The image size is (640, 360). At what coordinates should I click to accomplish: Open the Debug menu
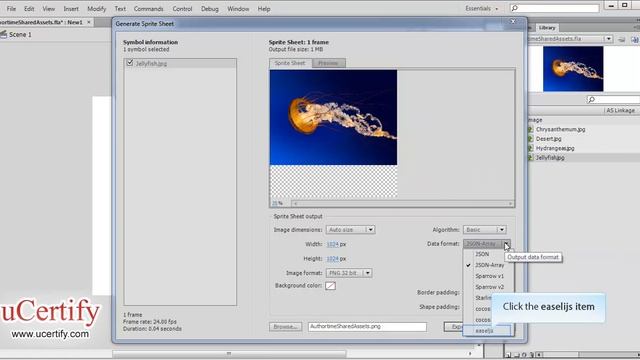point(209,9)
